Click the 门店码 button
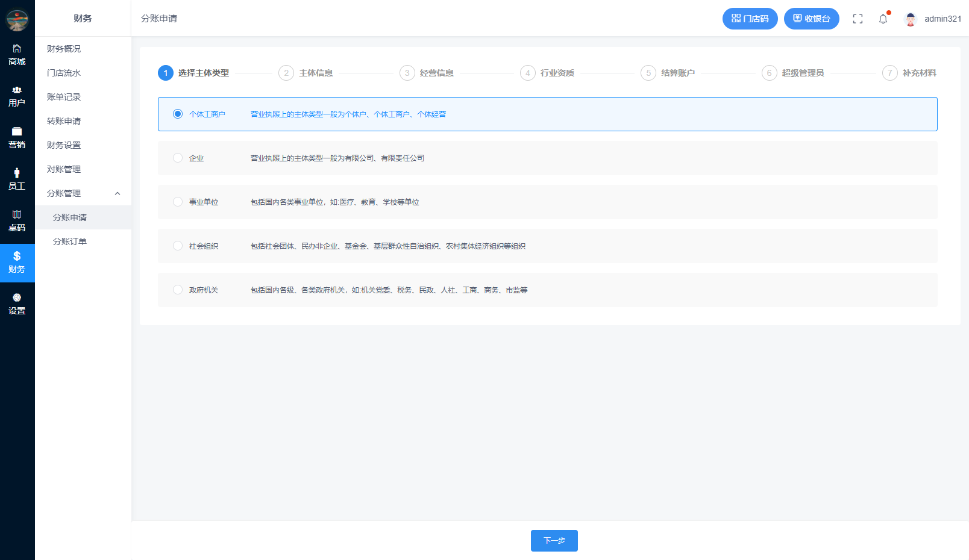 750,19
